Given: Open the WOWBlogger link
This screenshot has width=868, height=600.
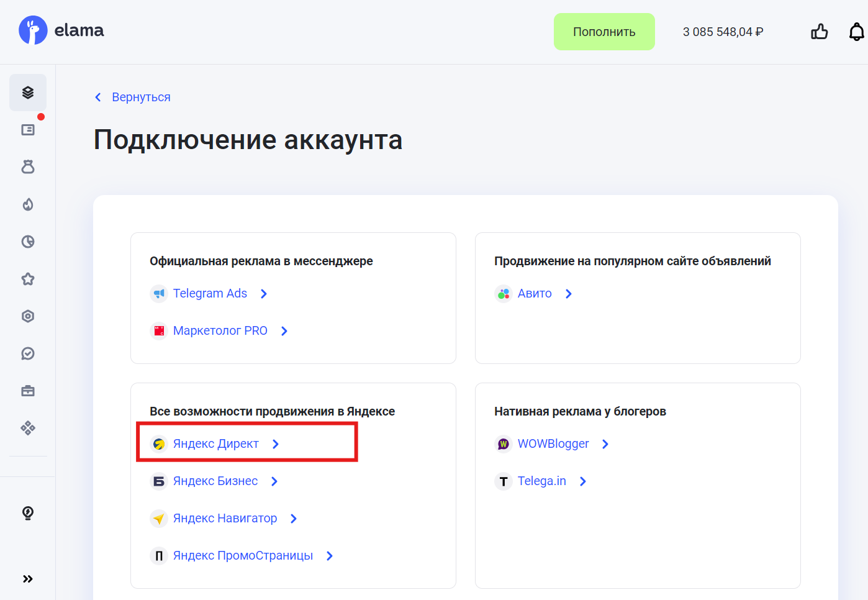Looking at the screenshot, I should pyautogui.click(x=553, y=443).
